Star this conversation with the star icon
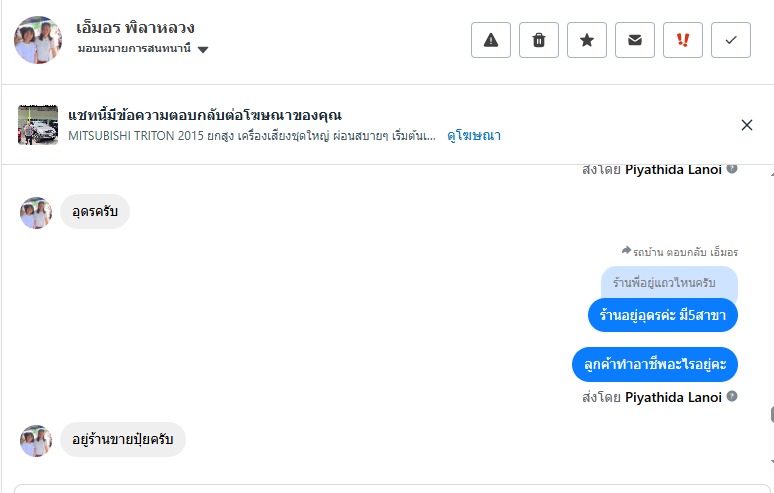Viewport: 774px width, 493px height. click(x=587, y=40)
